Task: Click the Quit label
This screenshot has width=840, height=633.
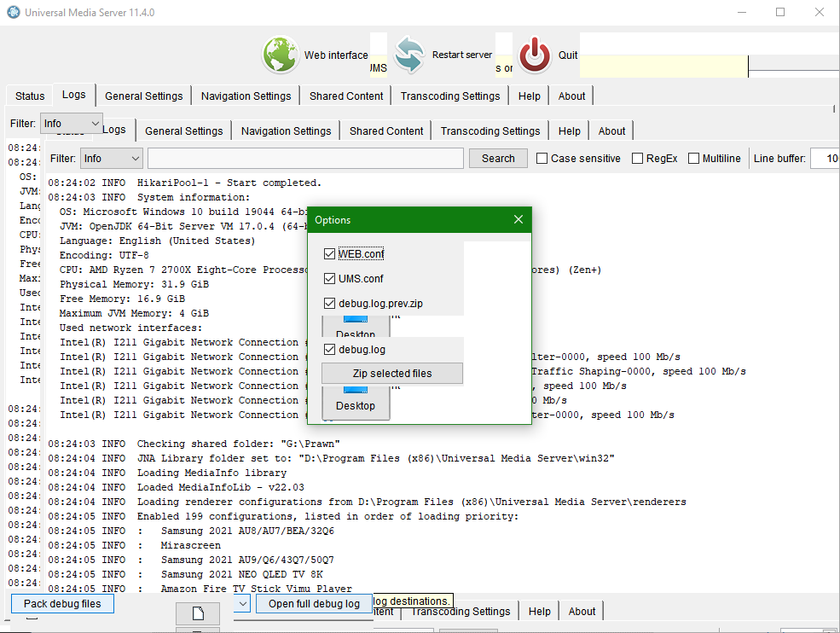Action: (x=568, y=55)
